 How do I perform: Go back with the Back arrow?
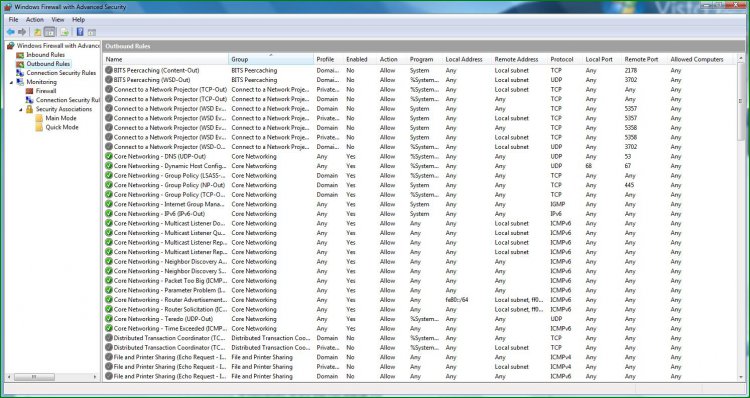10,32
